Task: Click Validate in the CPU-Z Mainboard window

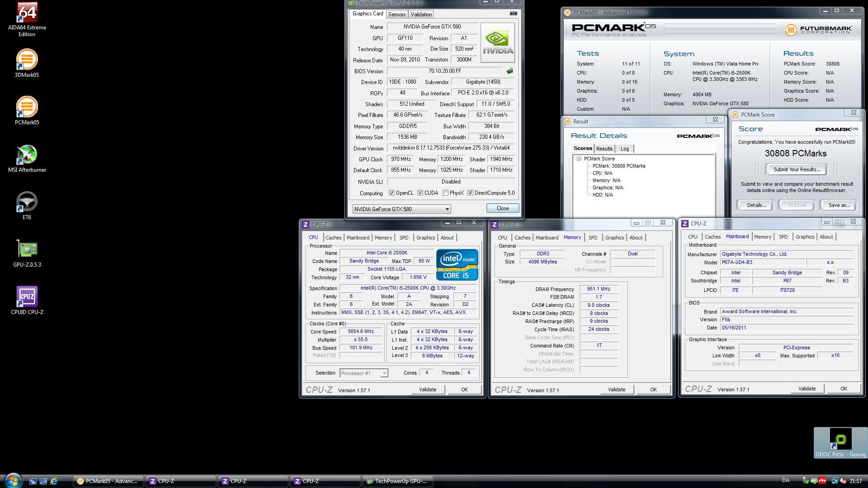Action: (807, 389)
